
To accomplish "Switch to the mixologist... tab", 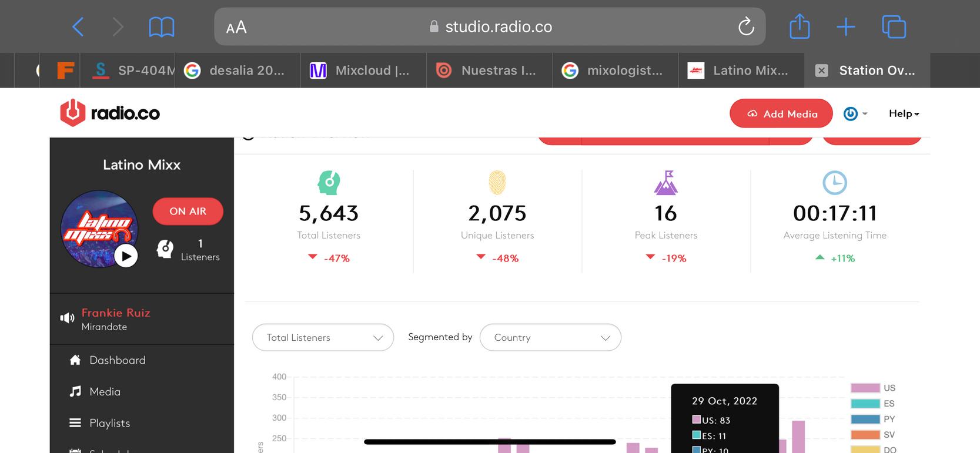I will [615, 71].
